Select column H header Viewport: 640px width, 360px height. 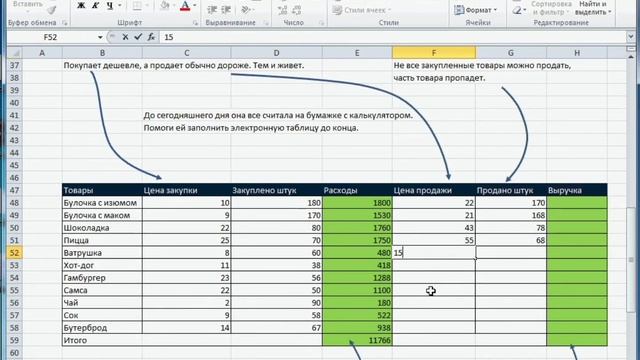coord(577,53)
